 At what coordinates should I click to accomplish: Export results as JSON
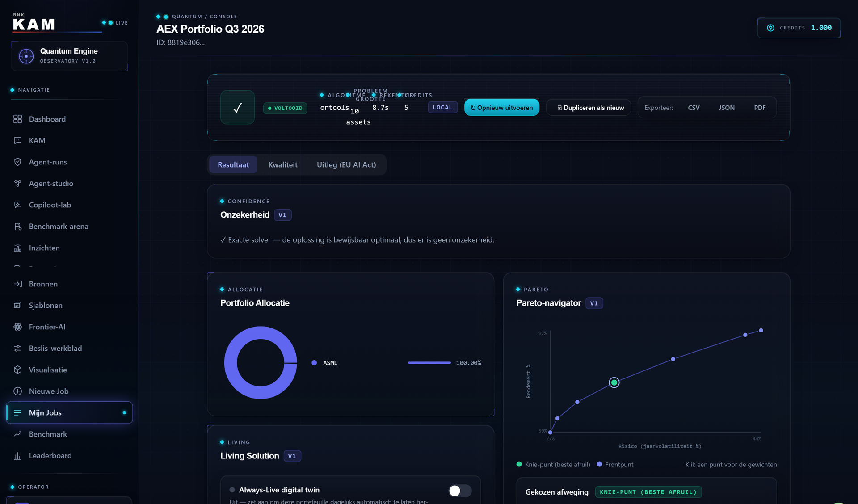coord(727,108)
